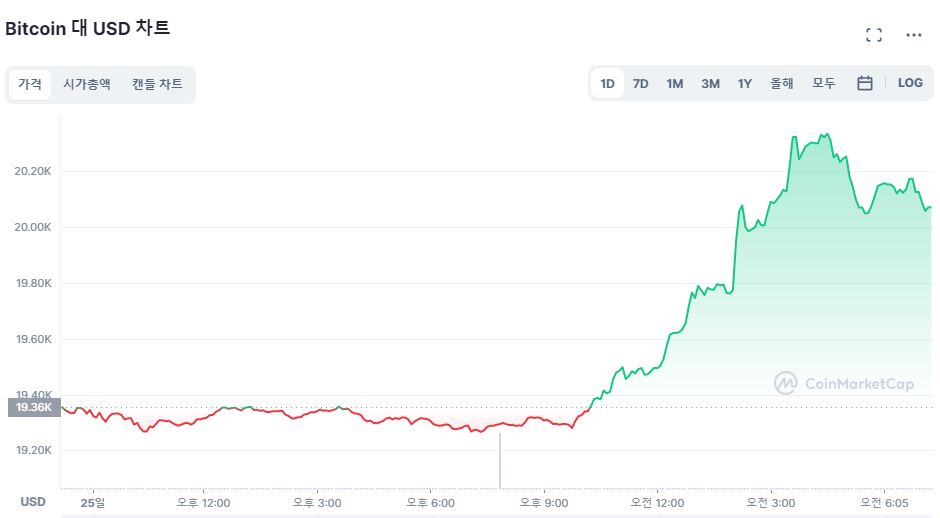Click the USD currency axis label
Viewport: 940px width, 518px height.
click(x=33, y=501)
